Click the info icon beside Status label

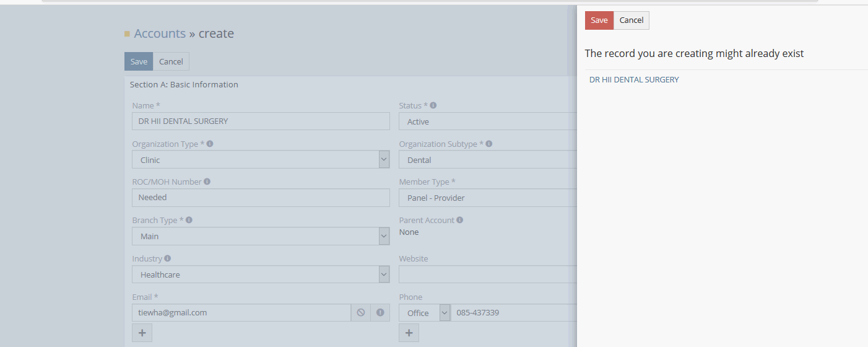pos(433,106)
